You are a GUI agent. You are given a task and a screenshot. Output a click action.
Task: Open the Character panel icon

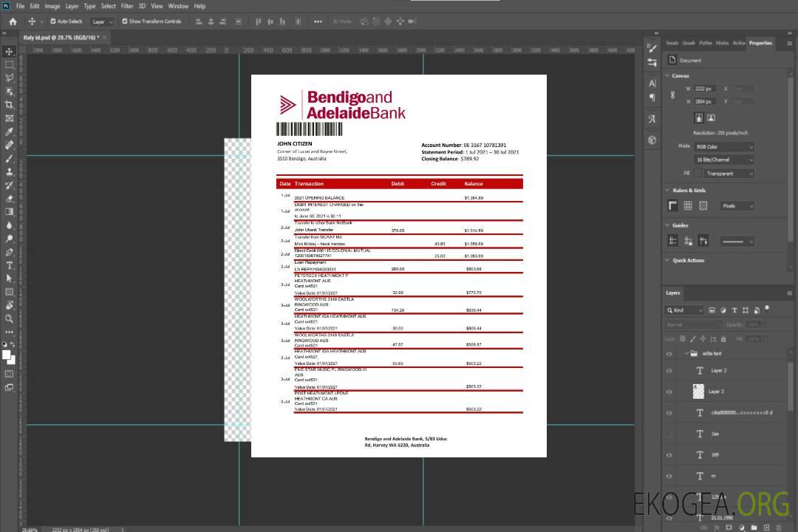652,83
